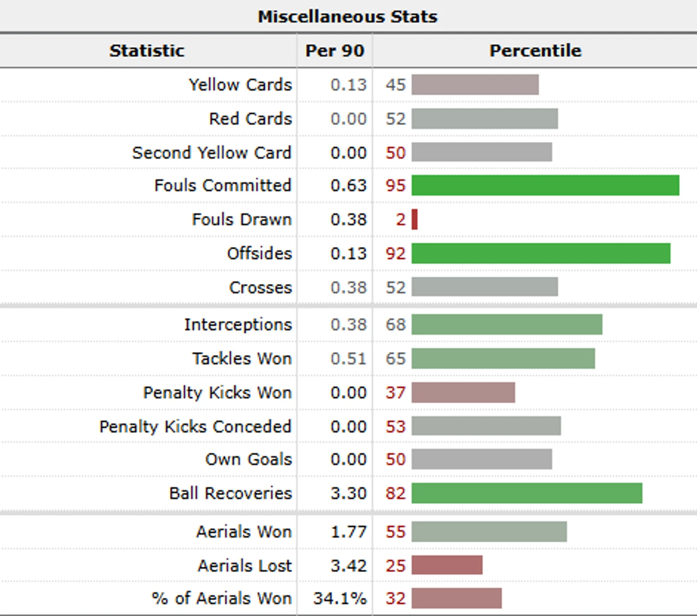Click the Miscellaneous Stats table title
The width and height of the screenshot is (697, 616).
348,17
